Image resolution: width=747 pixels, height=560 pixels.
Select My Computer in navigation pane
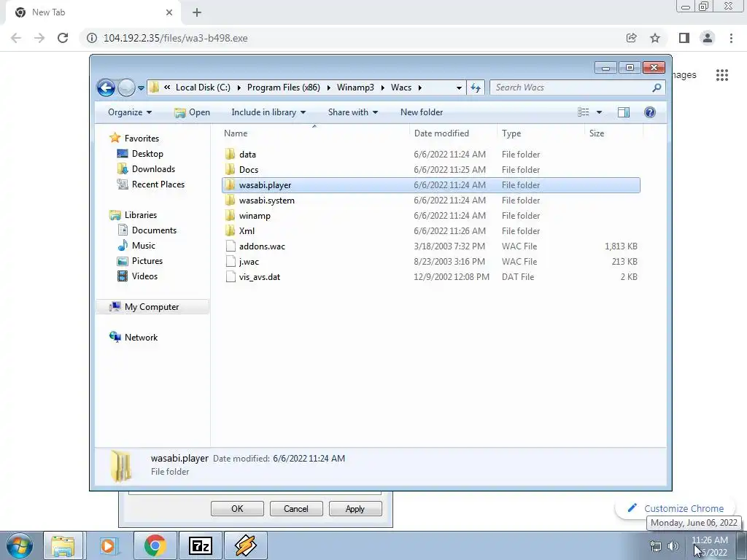tap(152, 307)
